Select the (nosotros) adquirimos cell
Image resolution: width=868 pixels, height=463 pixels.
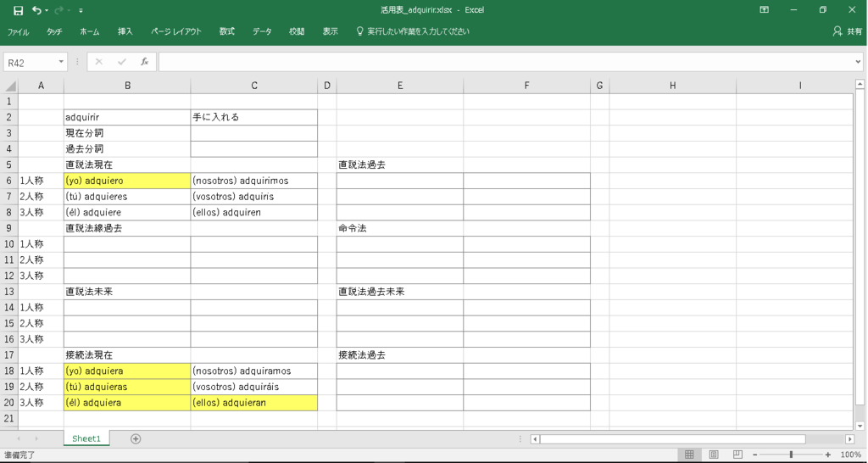(254, 181)
